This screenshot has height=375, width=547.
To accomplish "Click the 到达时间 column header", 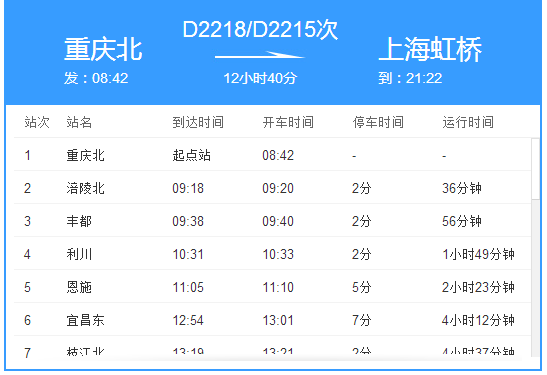I will coord(198,122).
